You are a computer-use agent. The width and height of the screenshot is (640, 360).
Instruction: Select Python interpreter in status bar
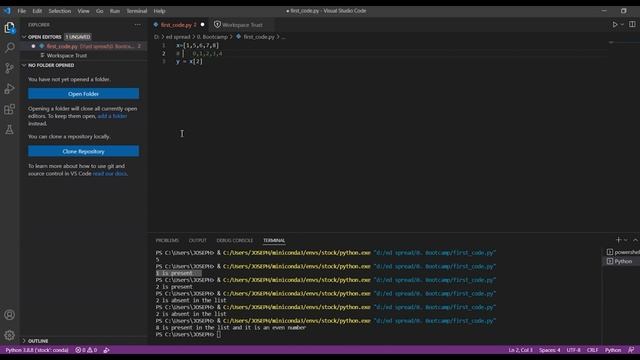[37, 350]
